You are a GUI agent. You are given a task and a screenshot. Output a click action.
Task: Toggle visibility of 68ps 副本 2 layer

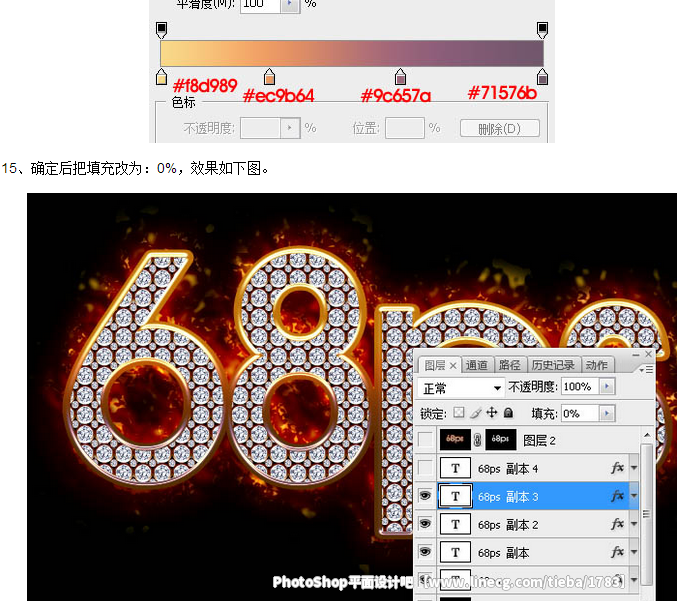(x=427, y=524)
